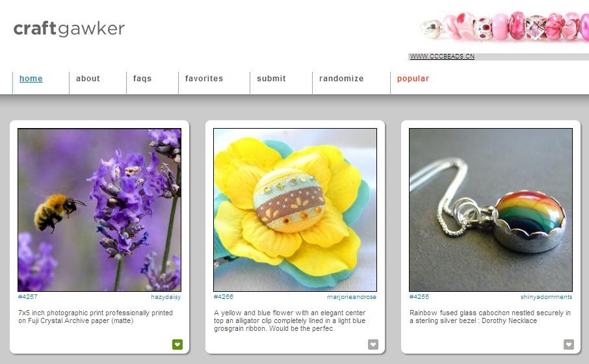Screen dimensions: 589x364
Task: Open the submit page
Action: coord(271,79)
